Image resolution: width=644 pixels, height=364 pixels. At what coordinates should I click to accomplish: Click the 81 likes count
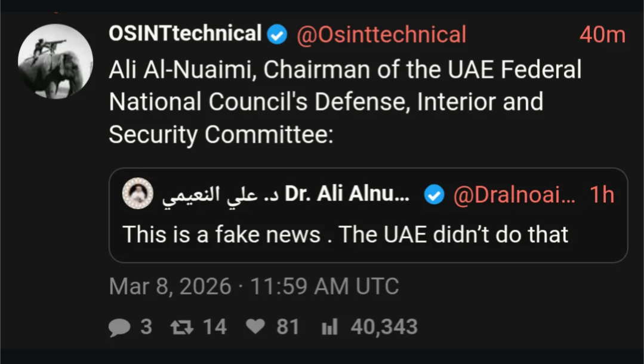click(288, 327)
